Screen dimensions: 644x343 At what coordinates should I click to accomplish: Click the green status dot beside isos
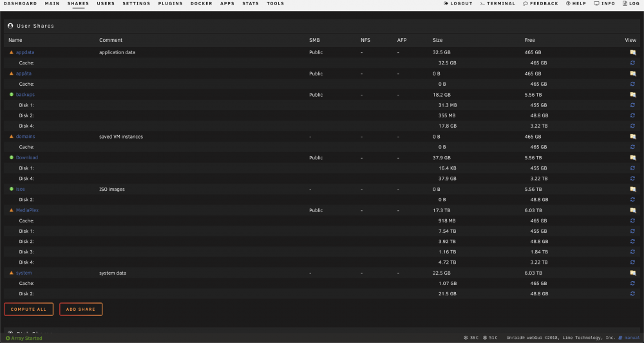12,189
